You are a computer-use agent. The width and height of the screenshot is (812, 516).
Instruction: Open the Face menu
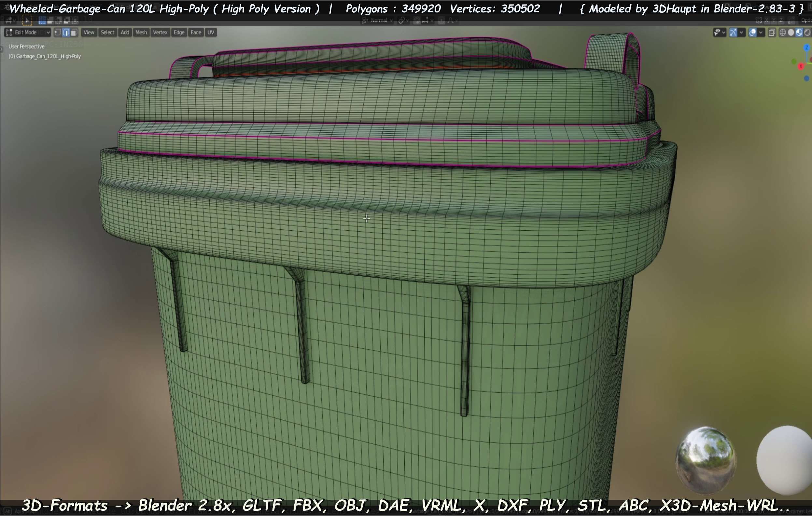click(196, 32)
